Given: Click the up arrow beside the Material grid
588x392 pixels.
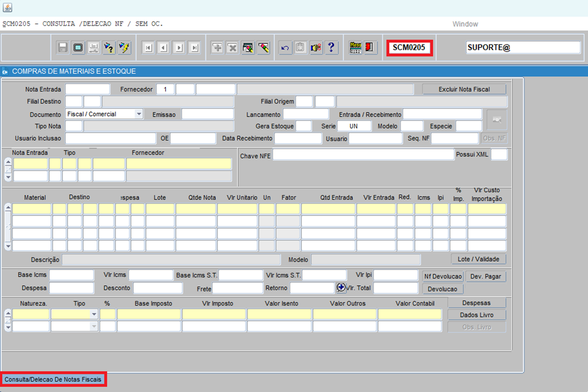Looking at the screenshot, I should point(8,207).
